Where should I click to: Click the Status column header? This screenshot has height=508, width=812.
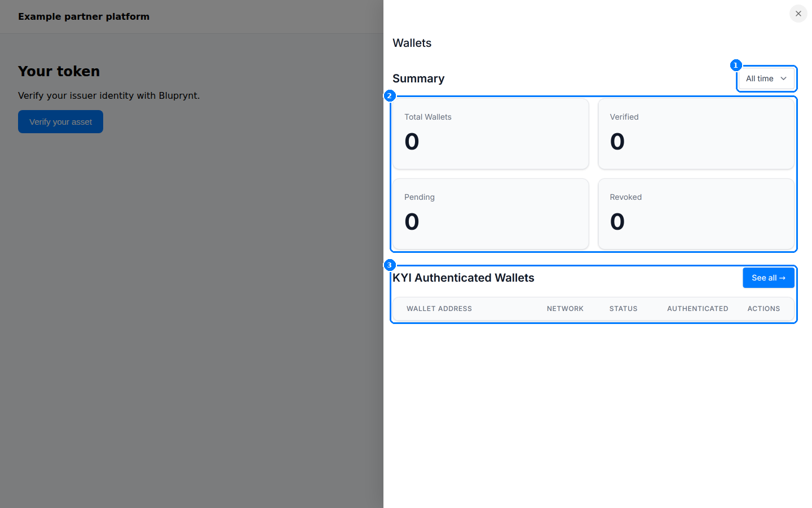(x=623, y=309)
